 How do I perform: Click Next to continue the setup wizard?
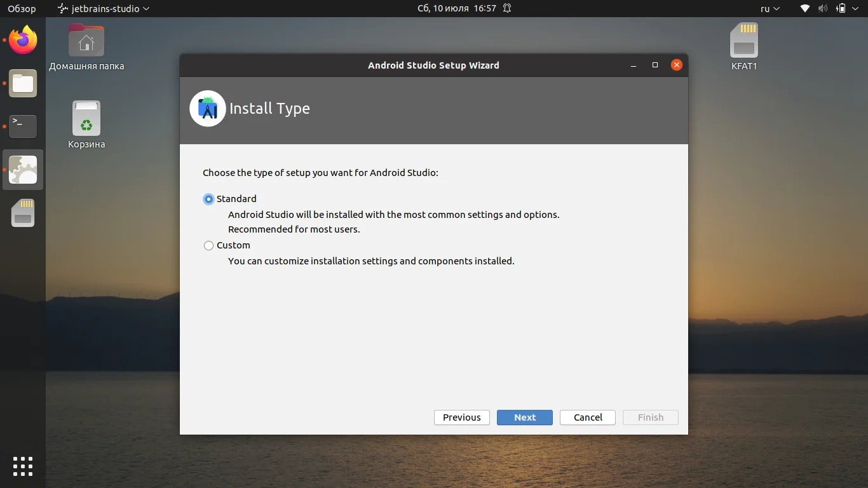pyautogui.click(x=525, y=417)
